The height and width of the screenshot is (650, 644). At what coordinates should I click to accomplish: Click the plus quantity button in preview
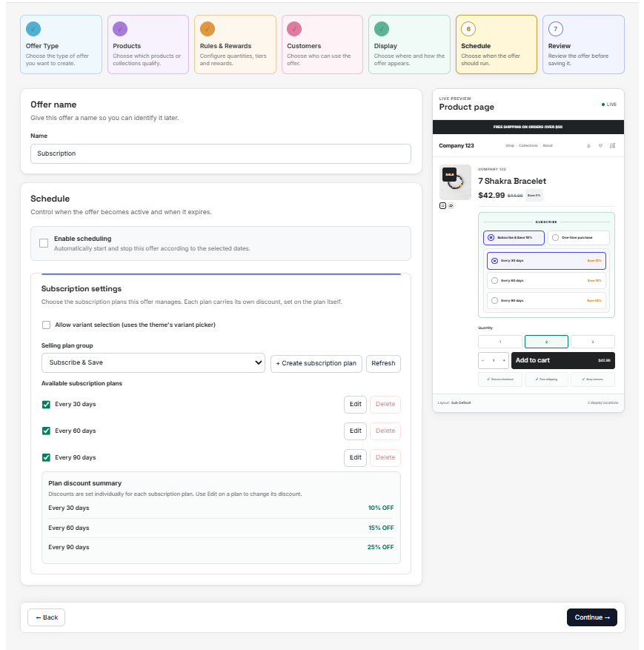(x=504, y=361)
